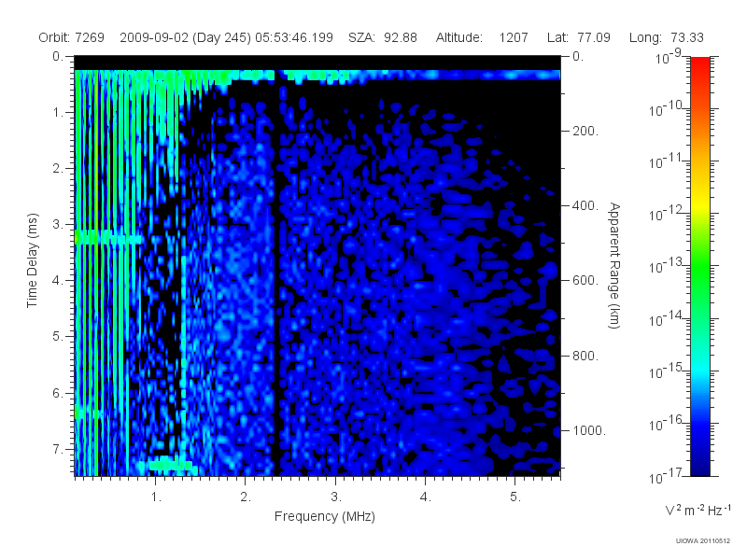The image size is (747, 560).
Task: Click time delay tick label 1.
Action: click(x=58, y=112)
